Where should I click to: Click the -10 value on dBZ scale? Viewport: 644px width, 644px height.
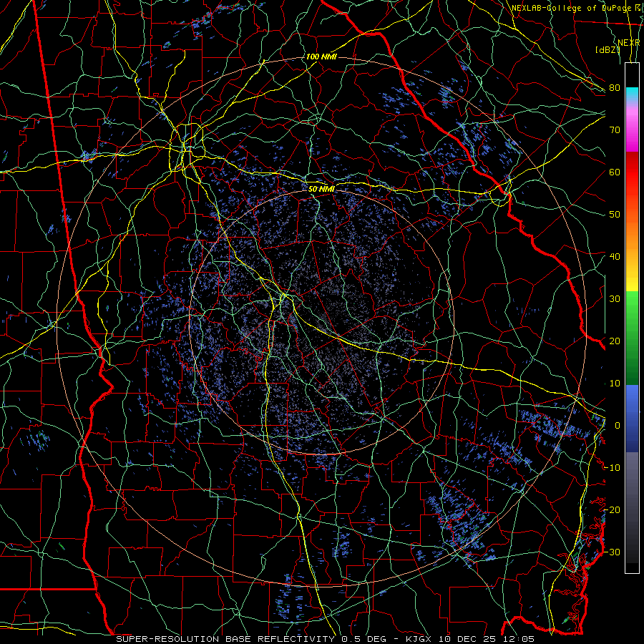tap(612, 468)
